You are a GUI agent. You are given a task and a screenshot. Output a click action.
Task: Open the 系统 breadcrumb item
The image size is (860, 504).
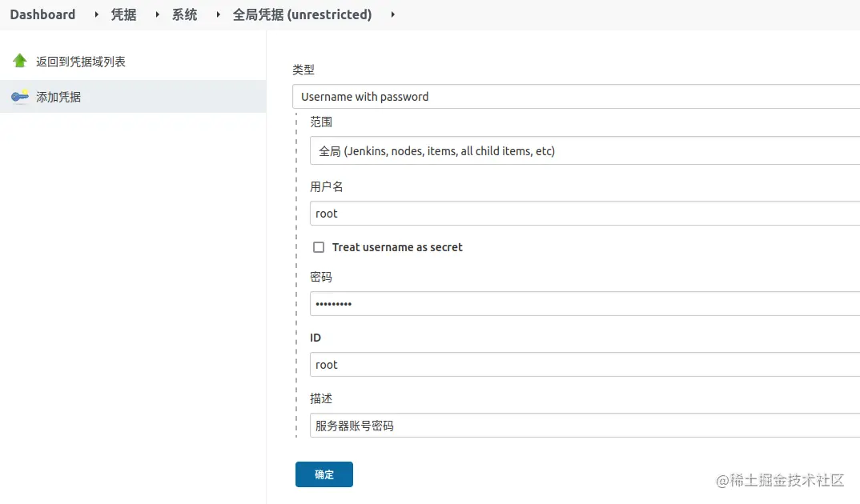click(x=184, y=14)
